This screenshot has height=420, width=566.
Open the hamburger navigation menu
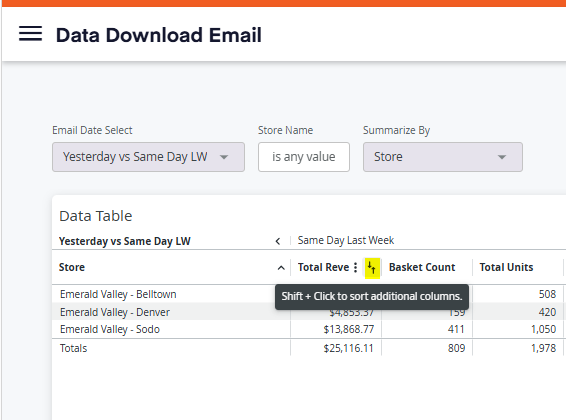pos(30,34)
